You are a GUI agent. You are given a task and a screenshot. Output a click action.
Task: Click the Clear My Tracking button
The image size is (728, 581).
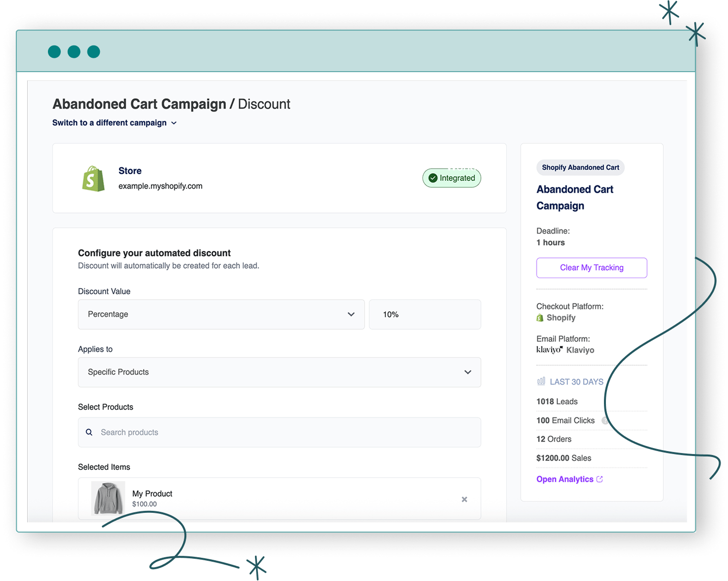click(592, 268)
